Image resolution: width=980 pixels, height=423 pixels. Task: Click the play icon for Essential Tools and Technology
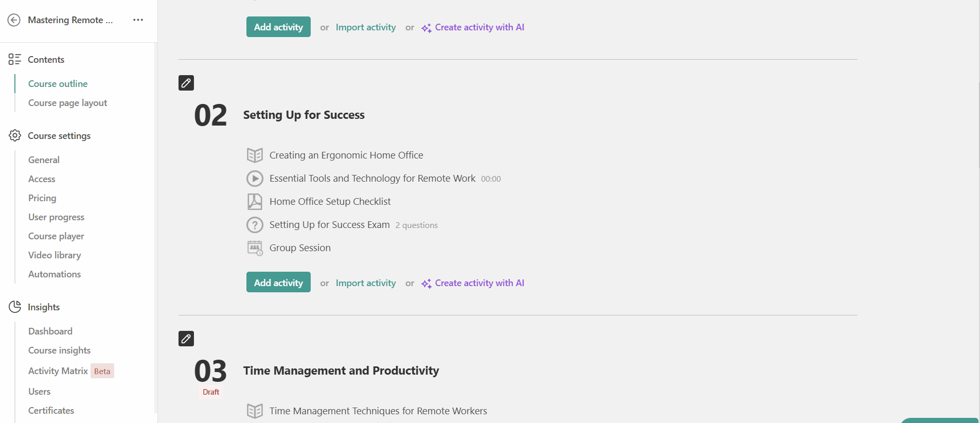(255, 178)
